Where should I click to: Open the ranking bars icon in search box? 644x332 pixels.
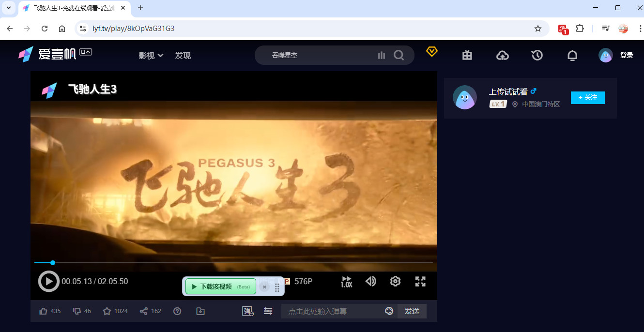click(382, 55)
